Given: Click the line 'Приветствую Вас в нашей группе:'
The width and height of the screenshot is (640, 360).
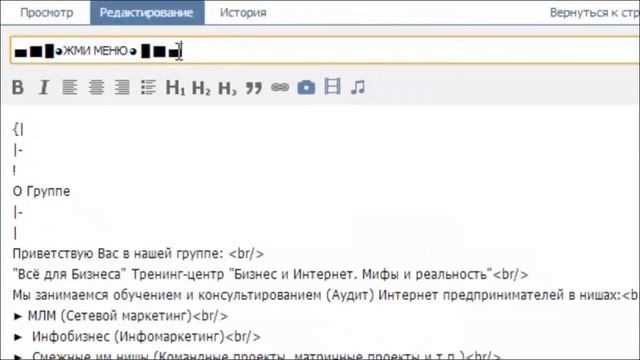Looking at the screenshot, I should pos(138,253).
